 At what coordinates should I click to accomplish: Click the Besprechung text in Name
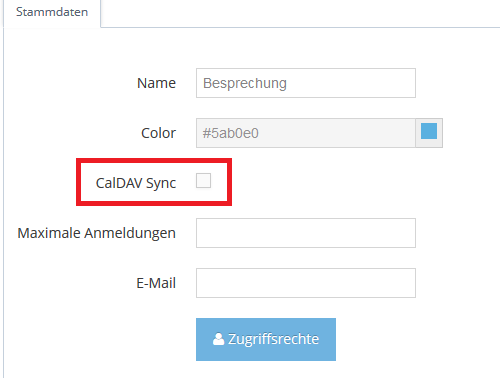[x=245, y=83]
